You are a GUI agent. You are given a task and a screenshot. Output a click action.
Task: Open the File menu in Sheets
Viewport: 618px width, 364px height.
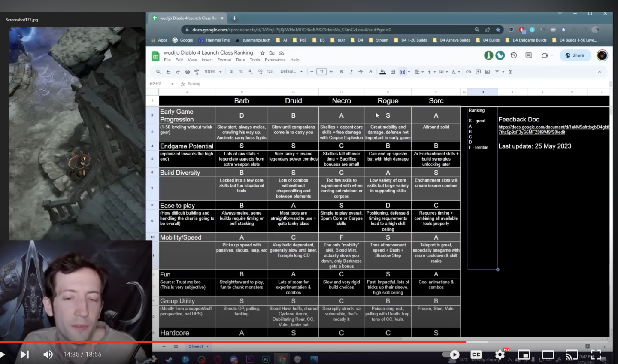click(x=167, y=60)
